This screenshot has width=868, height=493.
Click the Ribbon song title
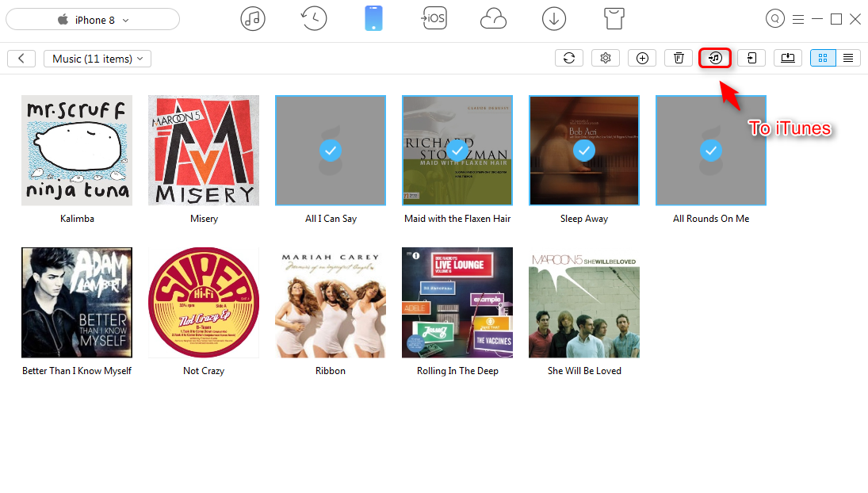coord(331,371)
